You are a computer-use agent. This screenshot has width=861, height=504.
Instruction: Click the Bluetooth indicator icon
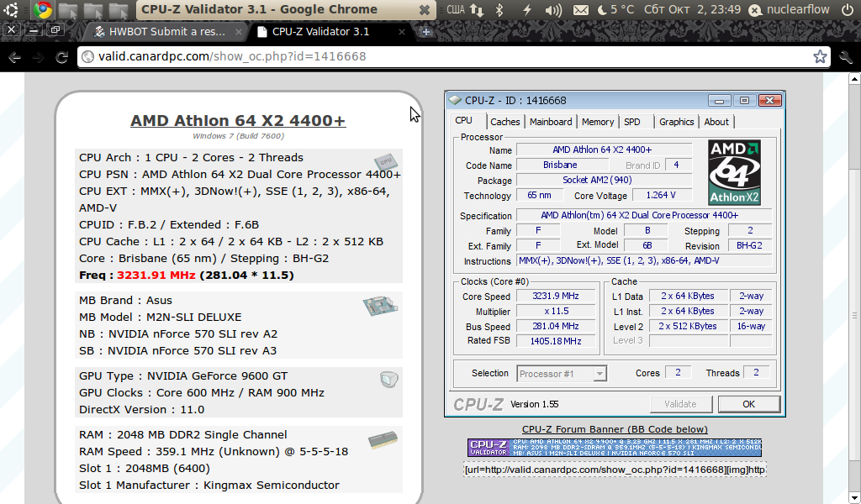(499, 10)
